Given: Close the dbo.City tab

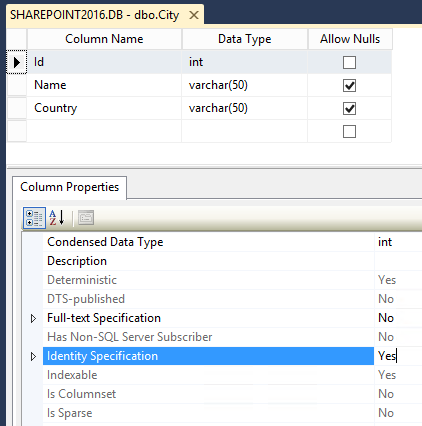Looking at the screenshot, I should tap(194, 15).
